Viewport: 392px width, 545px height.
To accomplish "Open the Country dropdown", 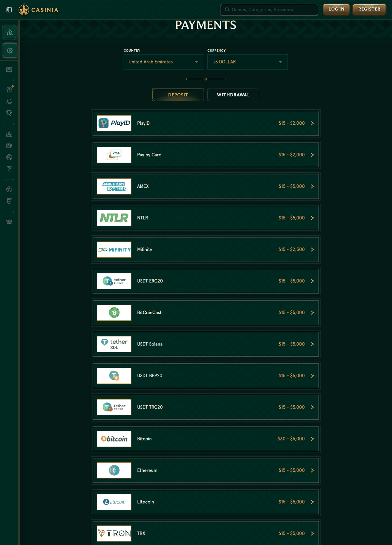I will (164, 62).
